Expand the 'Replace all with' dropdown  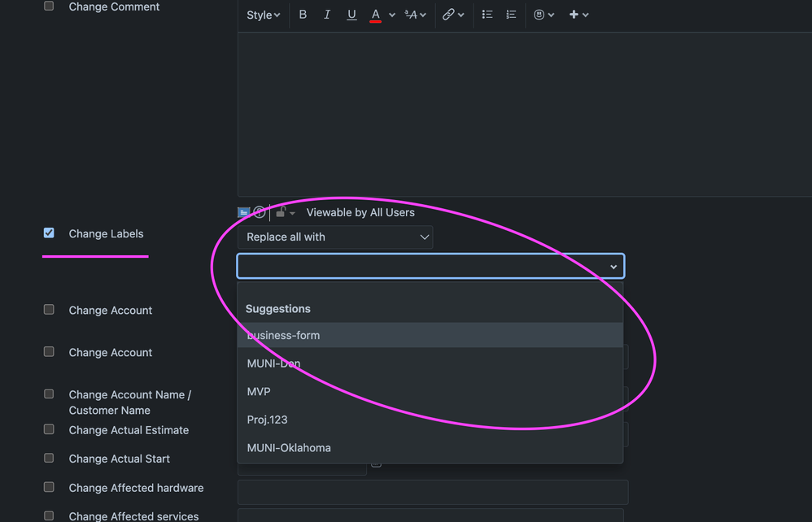click(335, 237)
